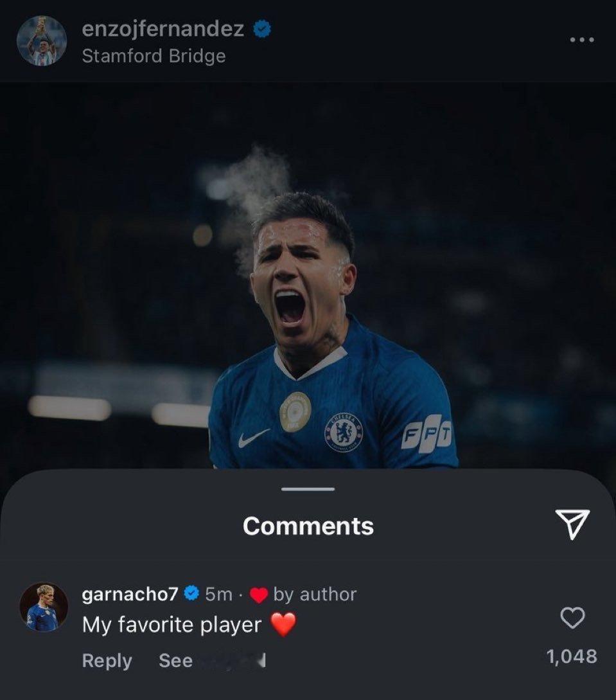The image size is (616, 700).
Task: Open the three-dot more options menu
Action: [582, 40]
